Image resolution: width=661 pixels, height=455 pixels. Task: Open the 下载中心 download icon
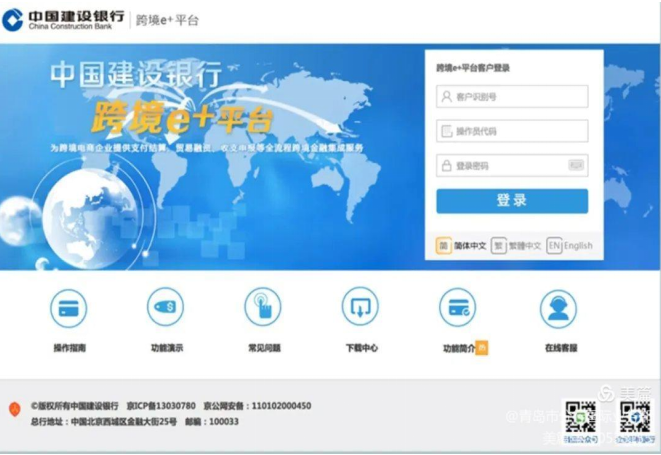pyautogui.click(x=360, y=307)
